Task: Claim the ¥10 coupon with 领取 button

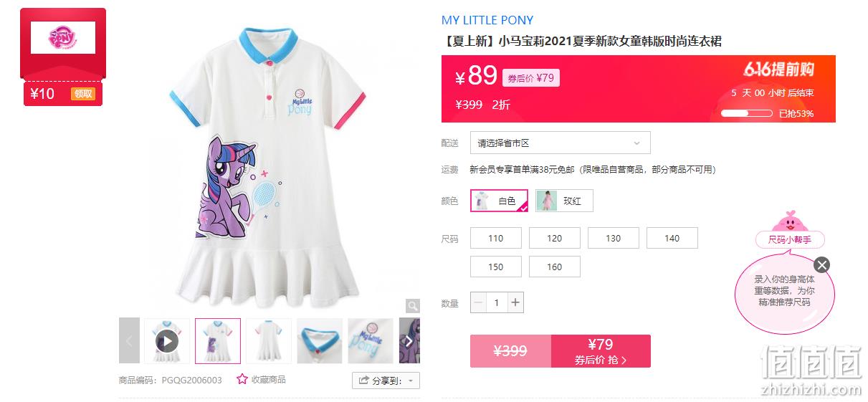Action: (82, 94)
